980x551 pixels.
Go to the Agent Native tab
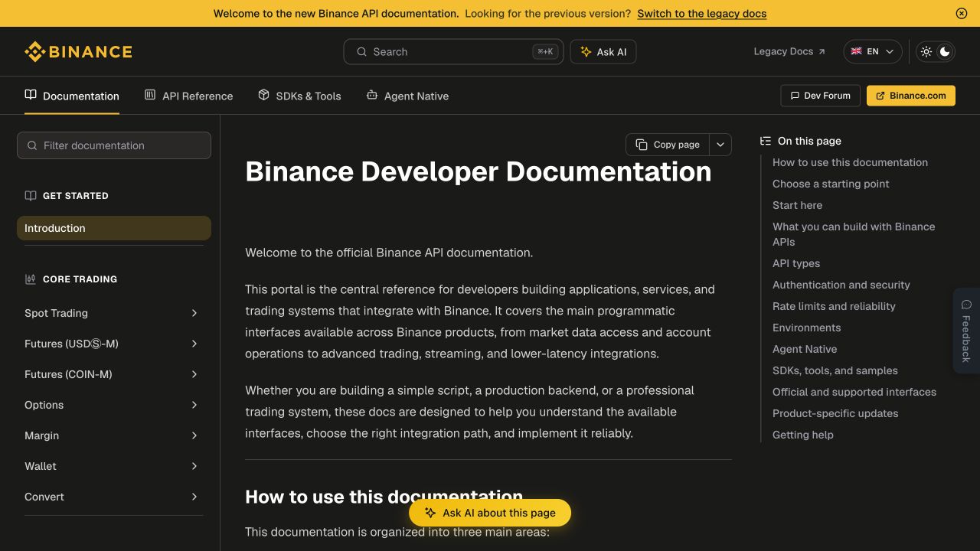click(407, 96)
